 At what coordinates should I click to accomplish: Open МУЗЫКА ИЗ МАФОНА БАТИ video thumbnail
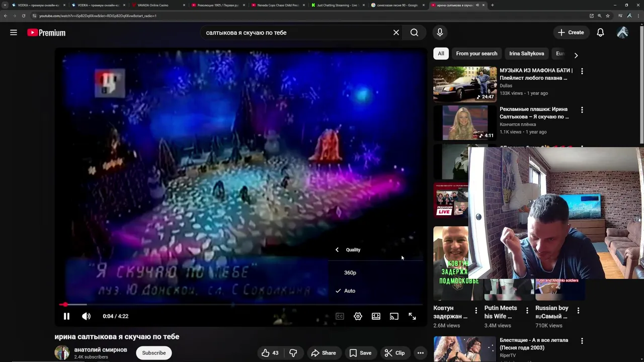465,84
